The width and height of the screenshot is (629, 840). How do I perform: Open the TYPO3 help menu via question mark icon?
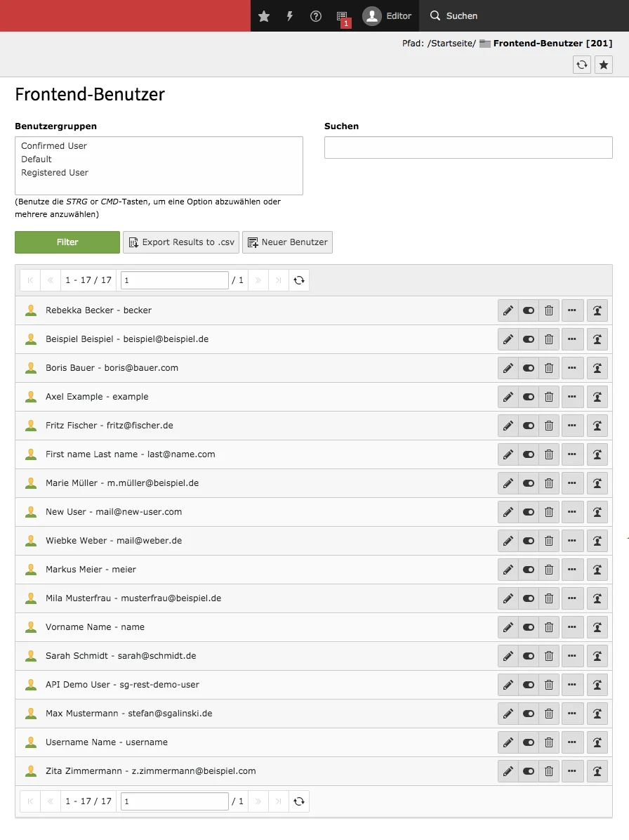315,15
